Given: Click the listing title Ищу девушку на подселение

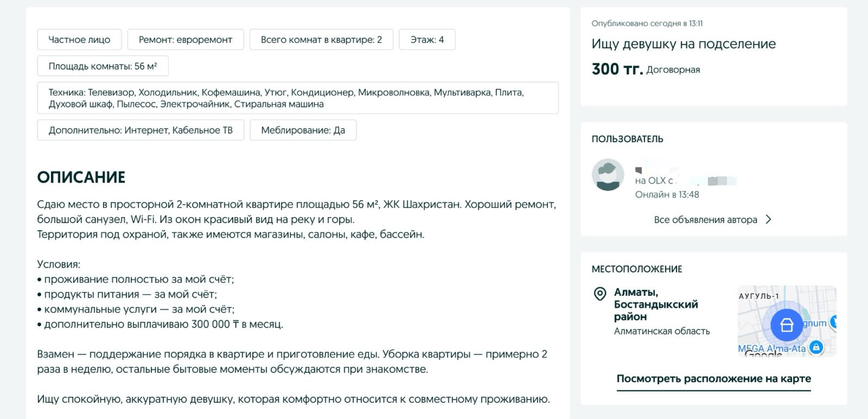Looking at the screenshot, I should [684, 44].
